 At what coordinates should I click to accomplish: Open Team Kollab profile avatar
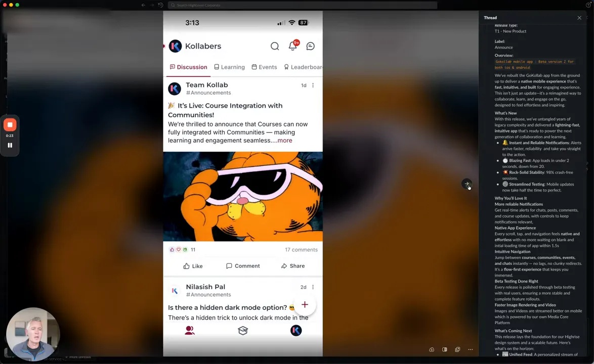pyautogui.click(x=175, y=88)
